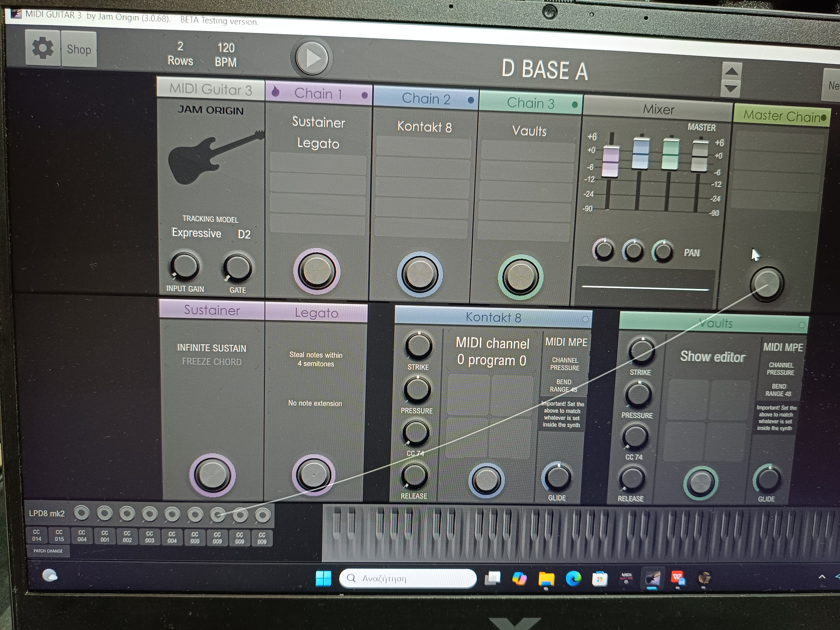Toggle Chain 2 enable dot
This screenshot has width=840, height=630.
(x=471, y=100)
